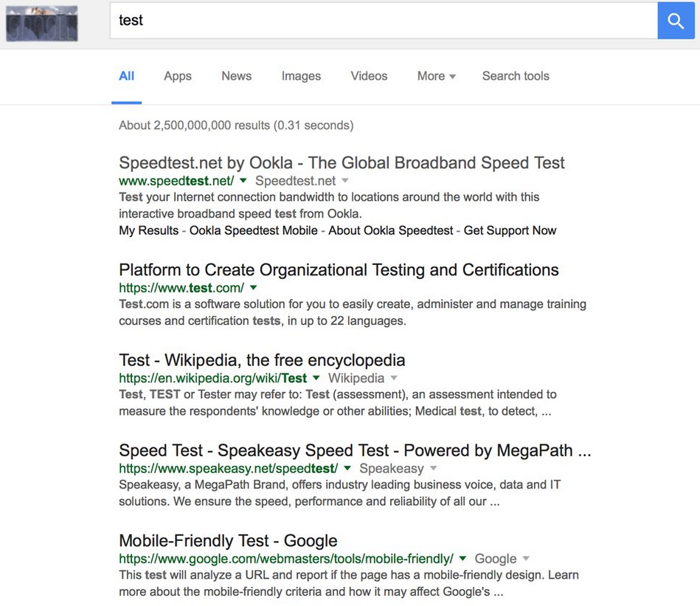The image size is (700, 606).
Task: Open the My Results sitelink
Action: coord(148,230)
